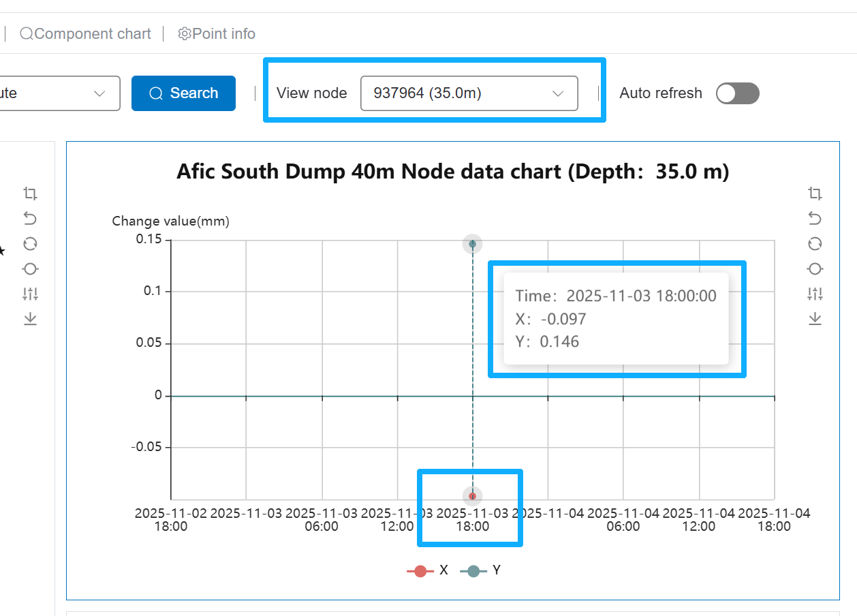Click download icon in left chart toolbar
This screenshot has width=857, height=616.
coord(30,319)
